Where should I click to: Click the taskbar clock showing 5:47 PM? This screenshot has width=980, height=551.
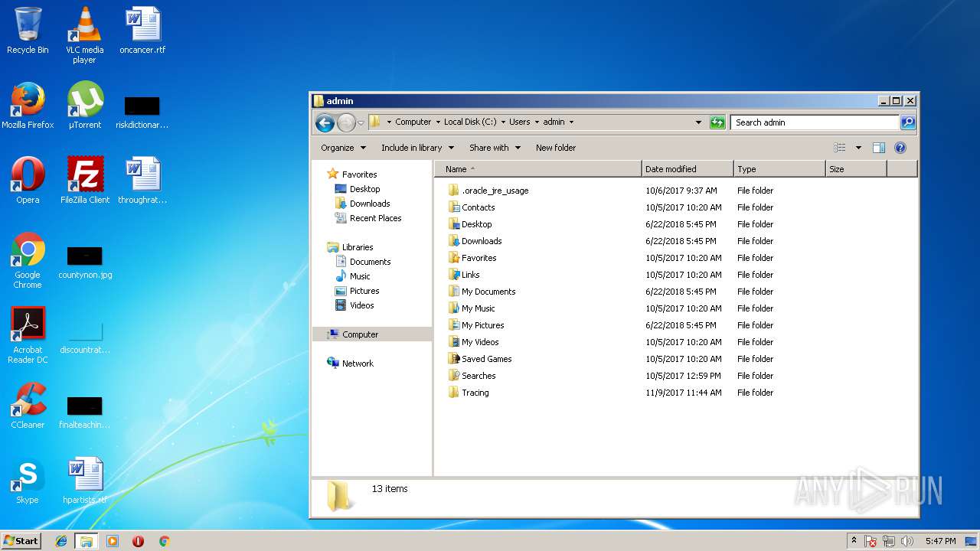(940, 541)
